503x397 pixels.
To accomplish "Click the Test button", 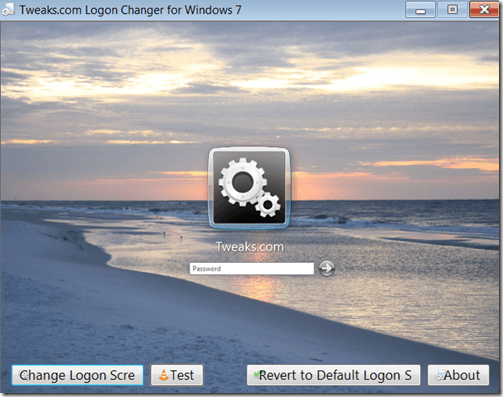I will pos(177,375).
